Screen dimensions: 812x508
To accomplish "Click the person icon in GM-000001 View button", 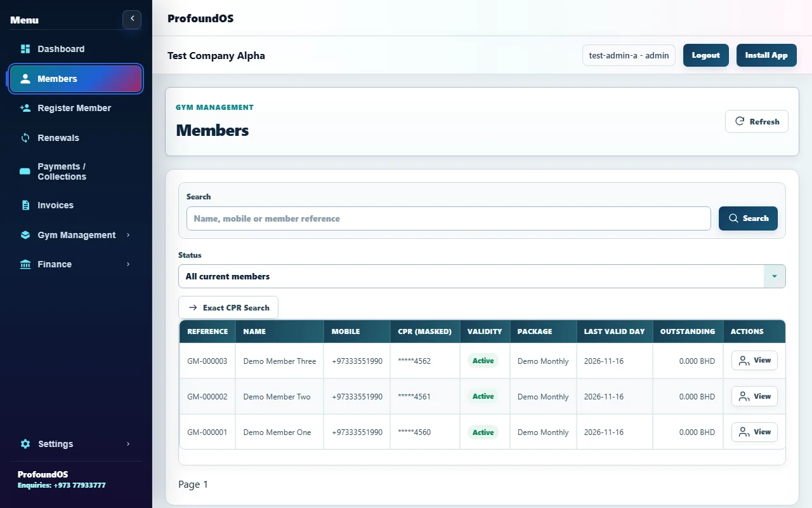I will 745,432.
